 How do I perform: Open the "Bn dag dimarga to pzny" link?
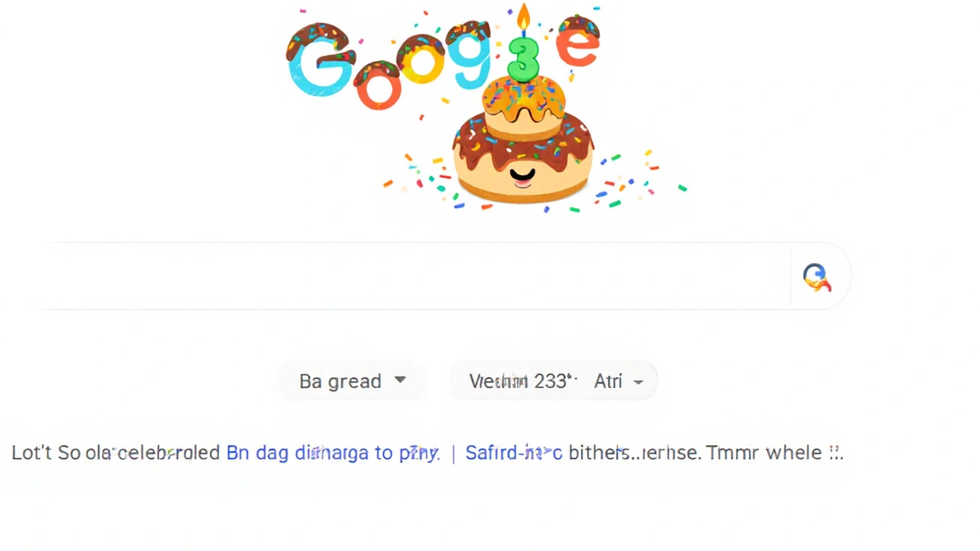tap(333, 452)
